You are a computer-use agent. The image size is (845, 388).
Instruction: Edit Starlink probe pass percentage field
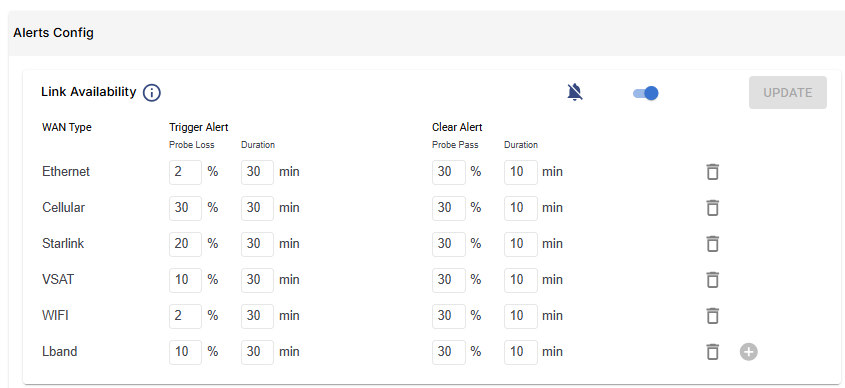(448, 244)
